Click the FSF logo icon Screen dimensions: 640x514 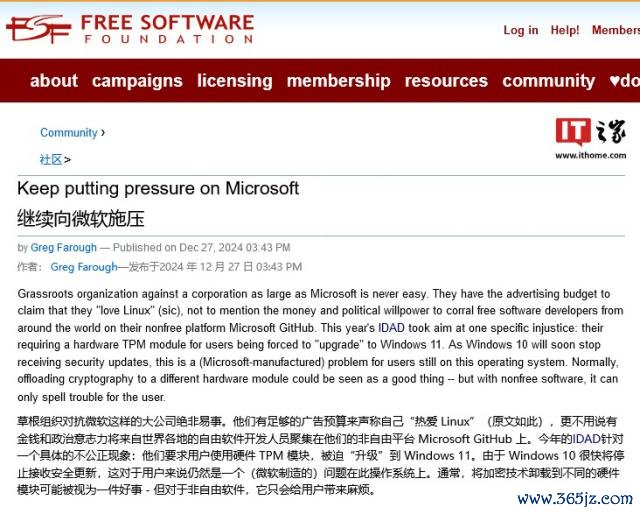point(39,29)
